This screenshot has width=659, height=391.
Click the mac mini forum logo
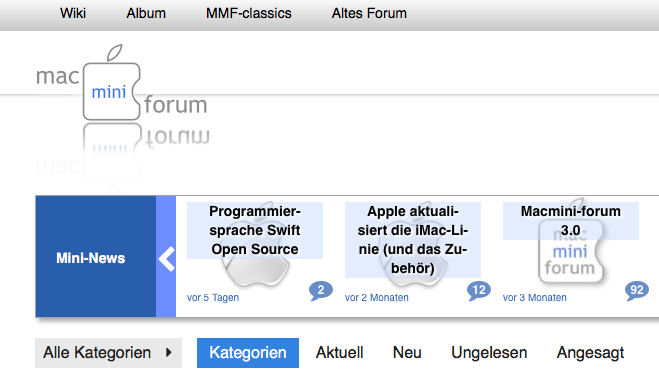122,84
